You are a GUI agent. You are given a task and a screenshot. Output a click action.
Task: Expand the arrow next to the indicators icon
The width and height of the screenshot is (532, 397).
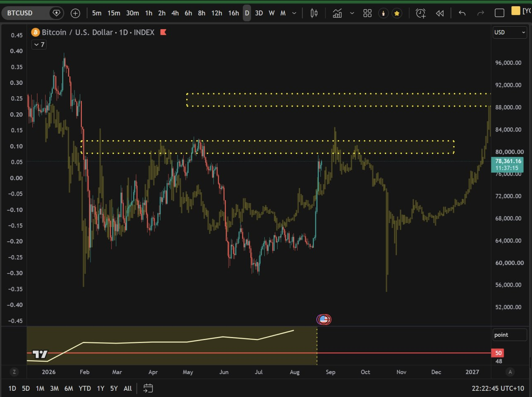[x=352, y=13]
